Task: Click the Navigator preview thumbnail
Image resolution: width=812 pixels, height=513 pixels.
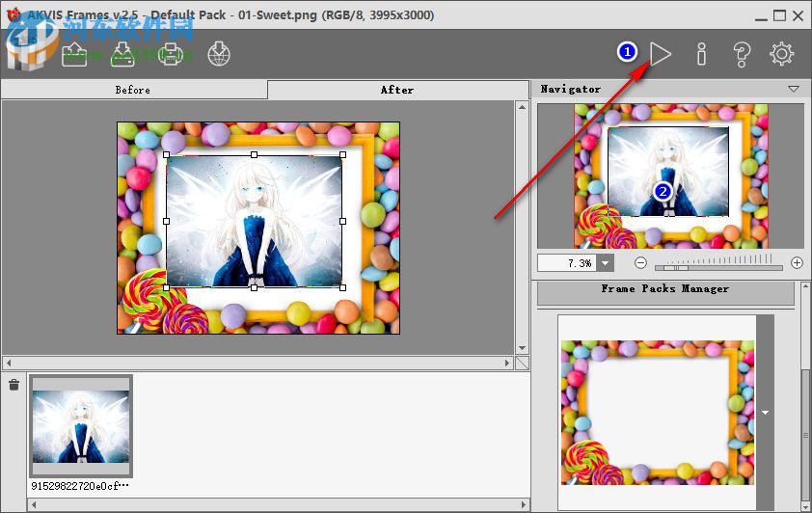Action: click(x=670, y=176)
